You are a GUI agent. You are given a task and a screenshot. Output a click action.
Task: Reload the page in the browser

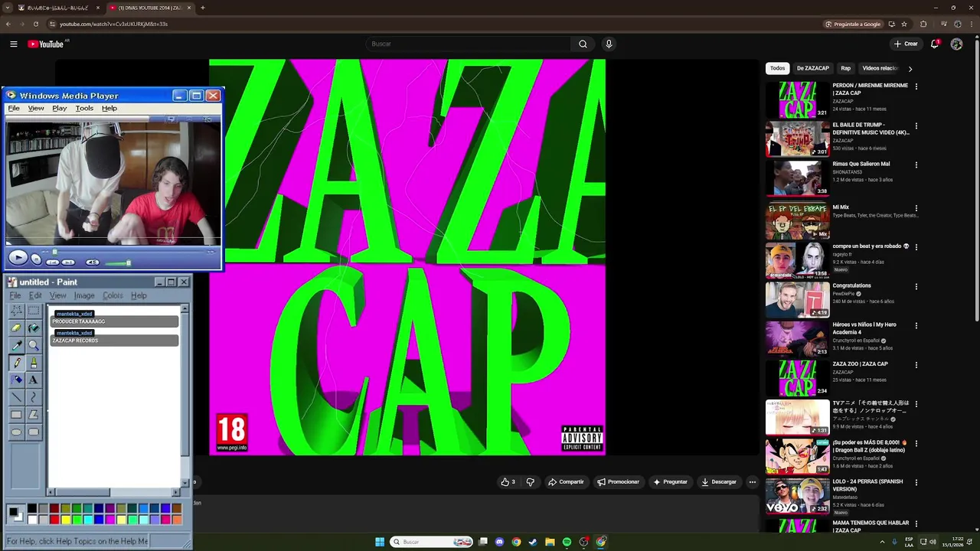coord(35,24)
